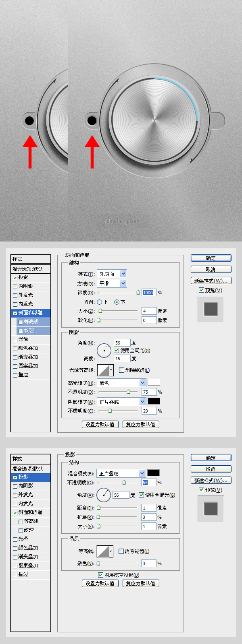The width and height of the screenshot is (242, 644).
Task: Click 设置为默认值 in 斜面和浮雕 dialog
Action: pos(100,424)
